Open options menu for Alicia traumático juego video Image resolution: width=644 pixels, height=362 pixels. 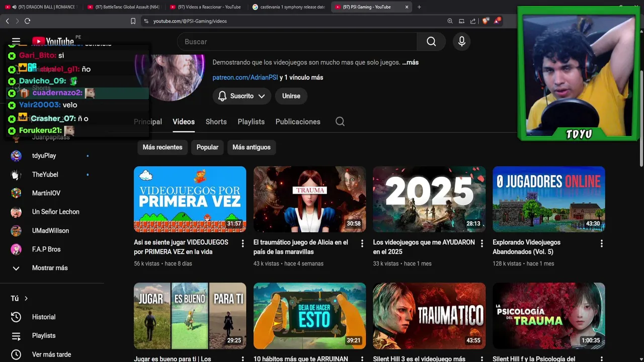[362, 243]
